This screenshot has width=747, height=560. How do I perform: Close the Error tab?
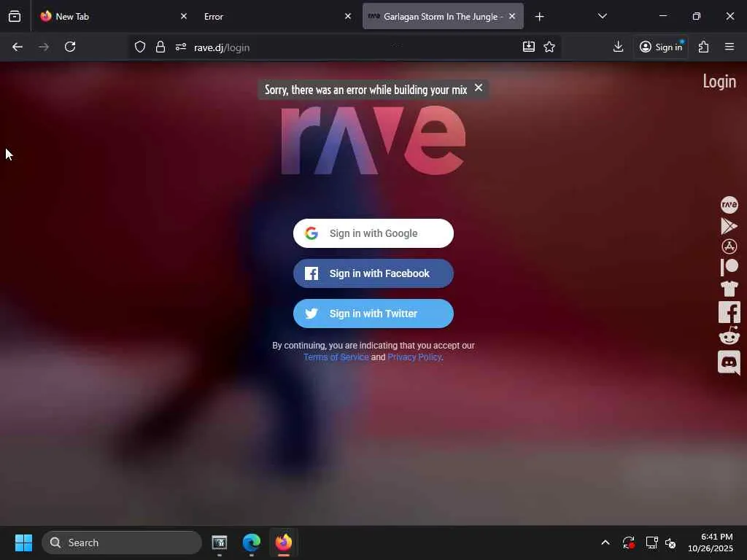[348, 16]
